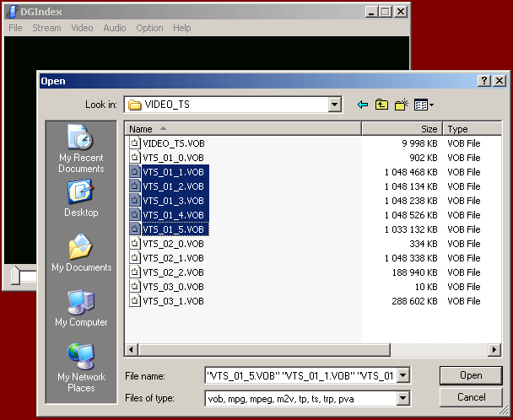Open My Computer place
This screenshot has width=513, height=420.
[81, 308]
